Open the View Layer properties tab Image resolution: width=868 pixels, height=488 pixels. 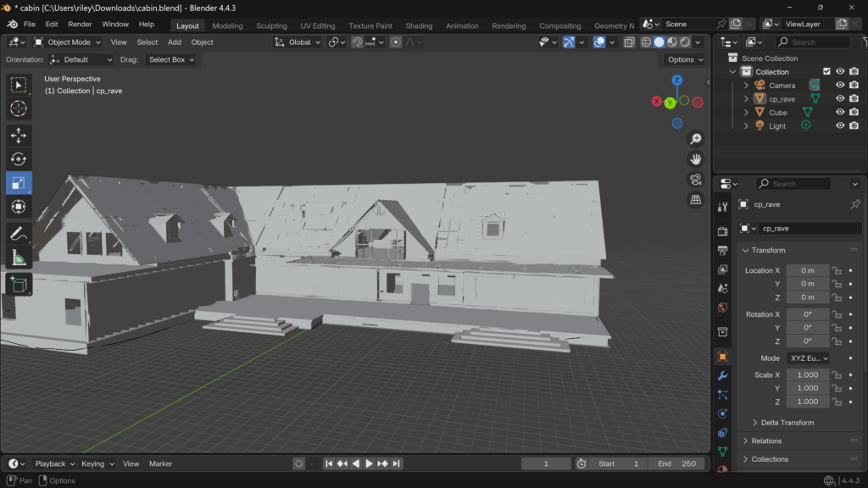(x=722, y=269)
